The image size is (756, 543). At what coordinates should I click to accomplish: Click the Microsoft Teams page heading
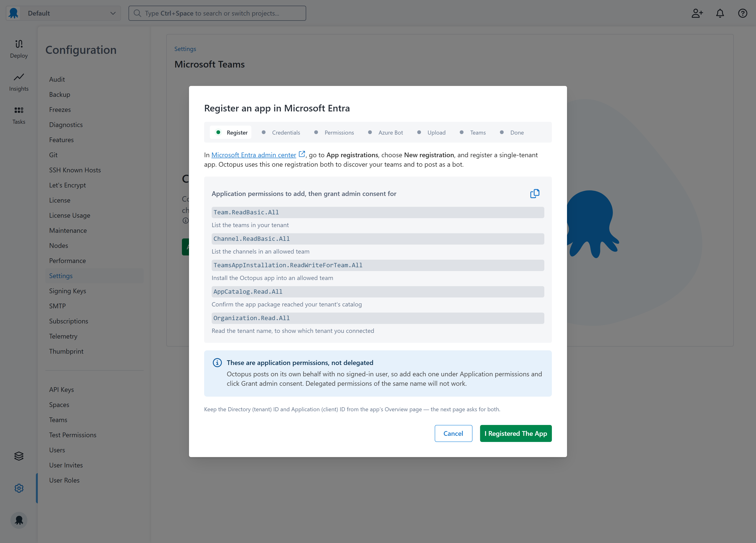point(209,64)
